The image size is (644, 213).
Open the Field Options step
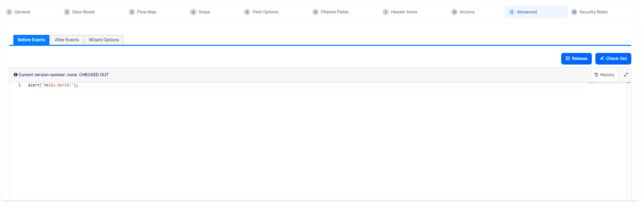click(x=262, y=12)
